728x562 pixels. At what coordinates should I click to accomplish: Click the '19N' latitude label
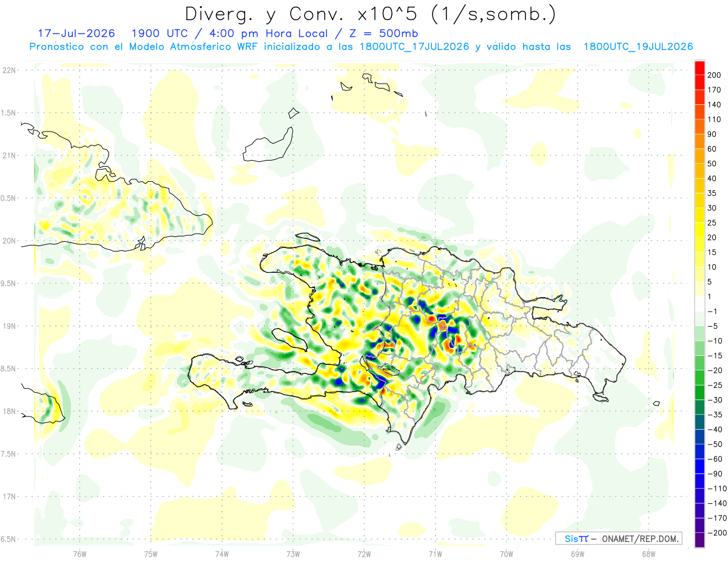[x=9, y=326]
